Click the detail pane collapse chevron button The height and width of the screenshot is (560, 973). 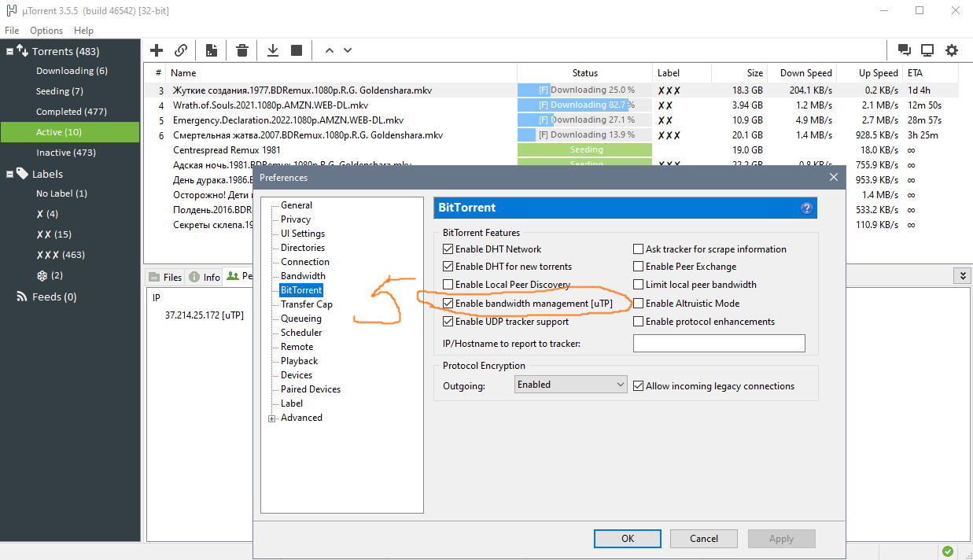point(962,276)
